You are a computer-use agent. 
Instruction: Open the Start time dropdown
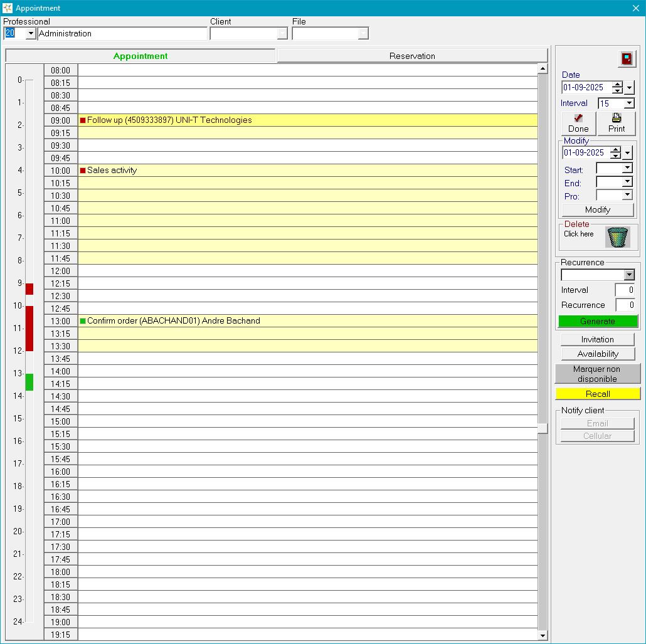tap(627, 169)
